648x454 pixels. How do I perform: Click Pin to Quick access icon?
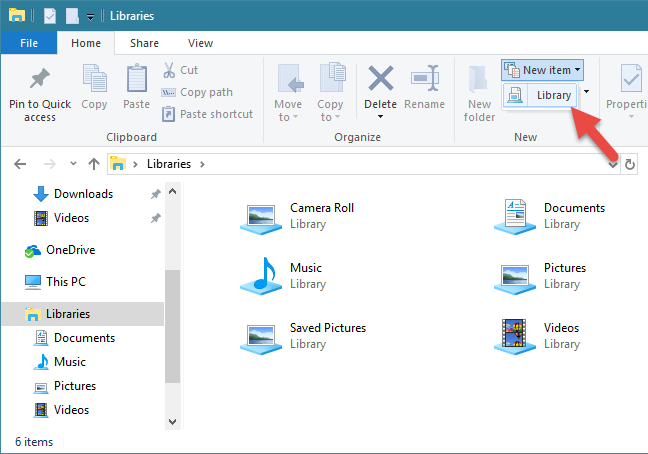(40, 78)
